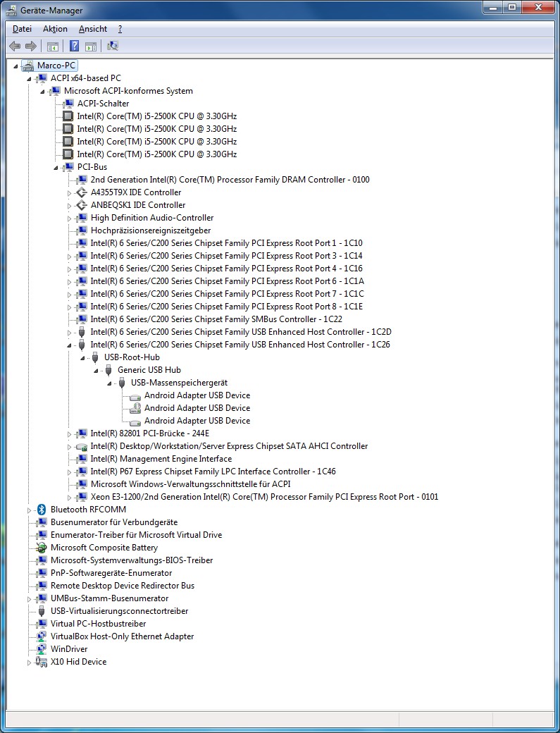The height and width of the screenshot is (733, 560).
Task: Click the action pane toolbar icon beside Help
Action: click(x=91, y=46)
